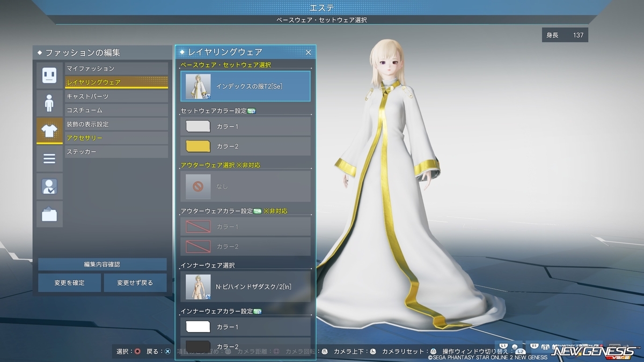The image size is (644, 362).
Task: Select the face icon in the sidebar
Action: pos(49,75)
